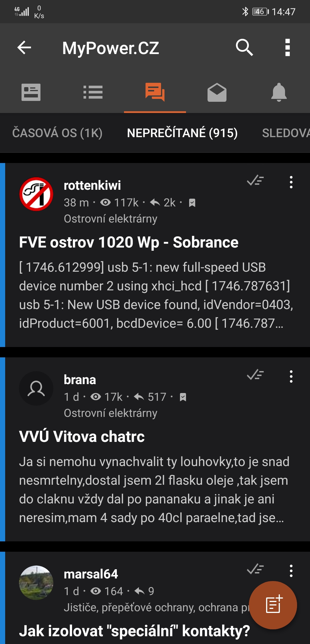Mark marsal64's topic as read
The width and height of the screenshot is (310, 644).
(255, 569)
